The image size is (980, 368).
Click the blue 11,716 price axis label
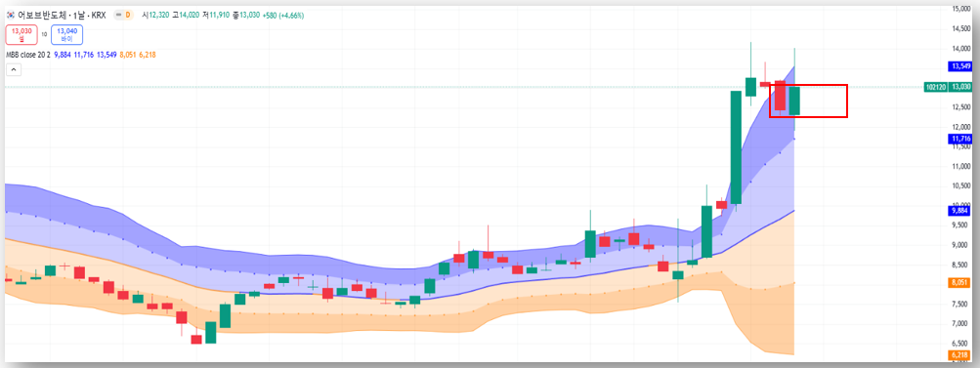[x=960, y=138]
